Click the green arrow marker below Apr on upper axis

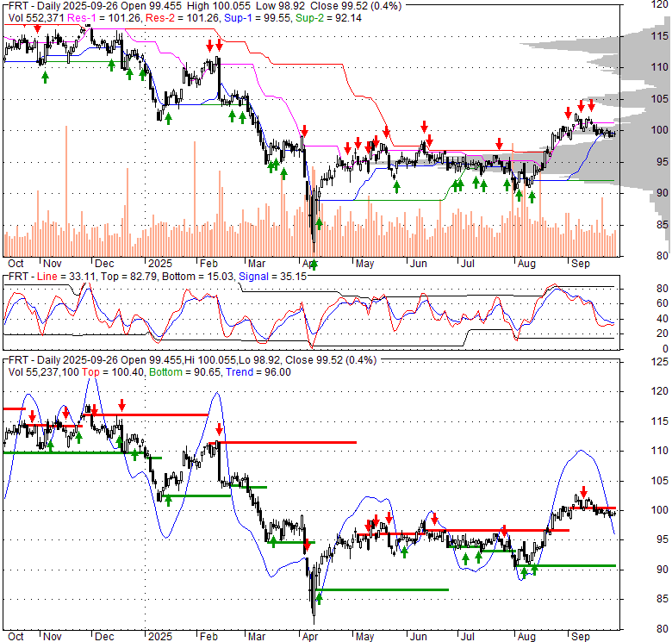314,265
